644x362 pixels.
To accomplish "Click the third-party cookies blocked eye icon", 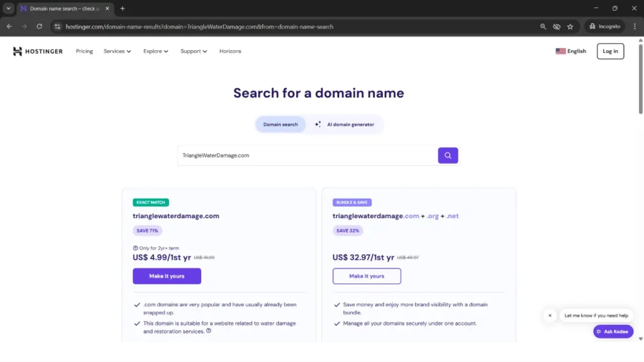I will 557,26.
